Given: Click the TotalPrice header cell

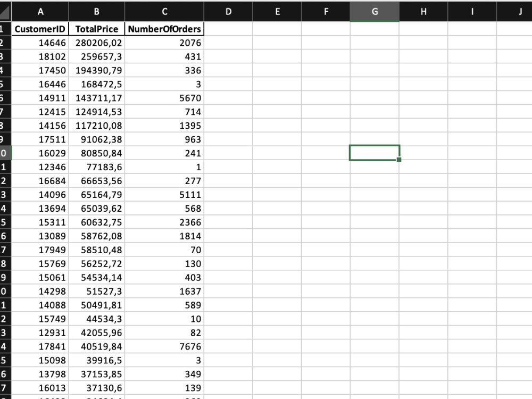Looking at the screenshot, I should coord(97,29).
